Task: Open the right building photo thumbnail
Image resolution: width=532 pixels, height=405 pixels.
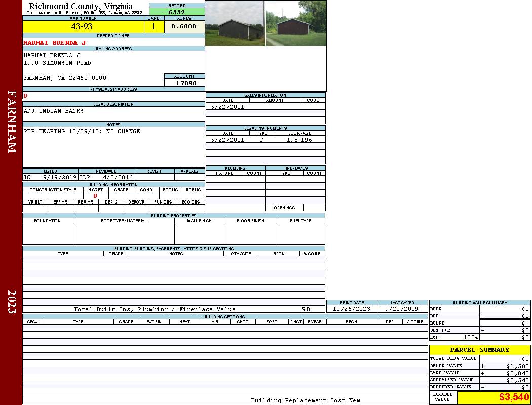Action: [296, 23]
